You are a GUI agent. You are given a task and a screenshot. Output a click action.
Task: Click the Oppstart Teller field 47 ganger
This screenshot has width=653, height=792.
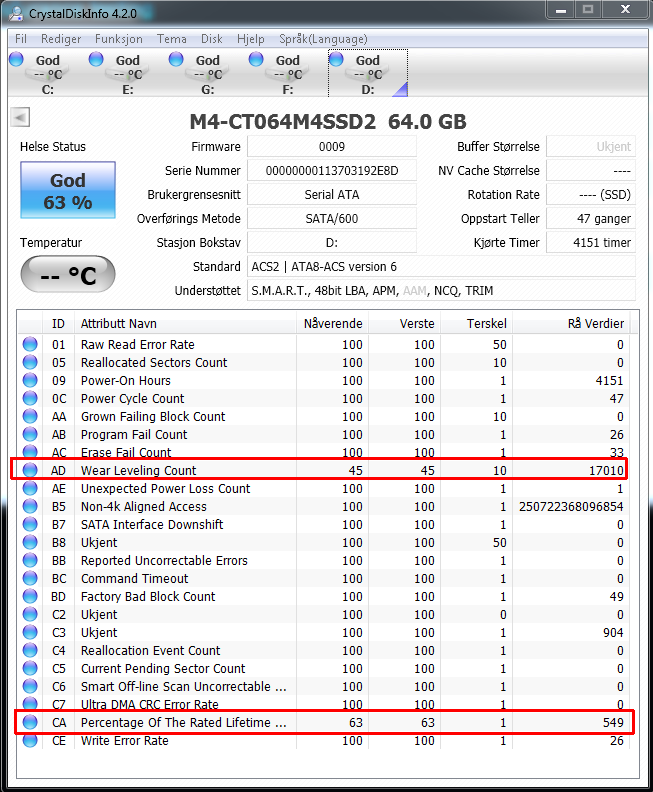[x=591, y=219]
